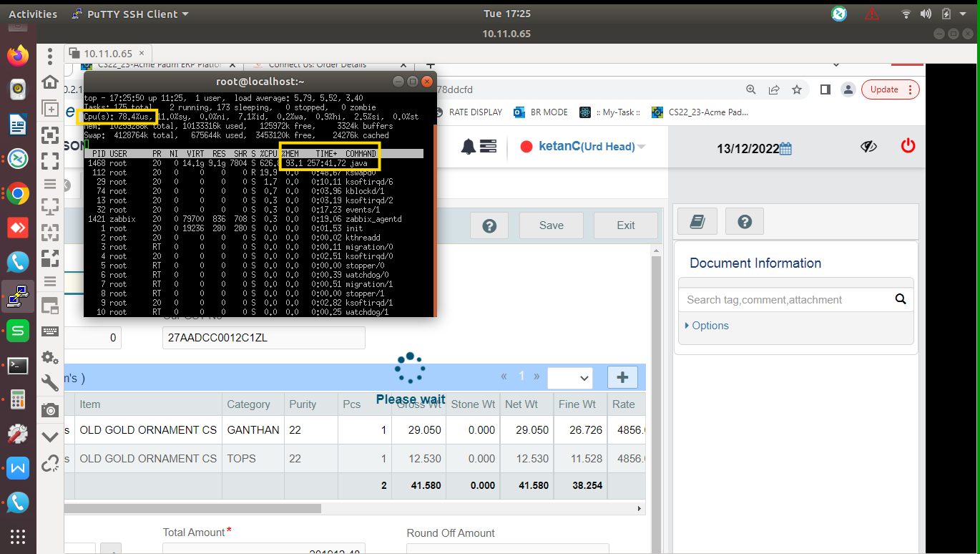Click the Activities button in top bar
The width and height of the screenshot is (980, 554).
pos(33,14)
